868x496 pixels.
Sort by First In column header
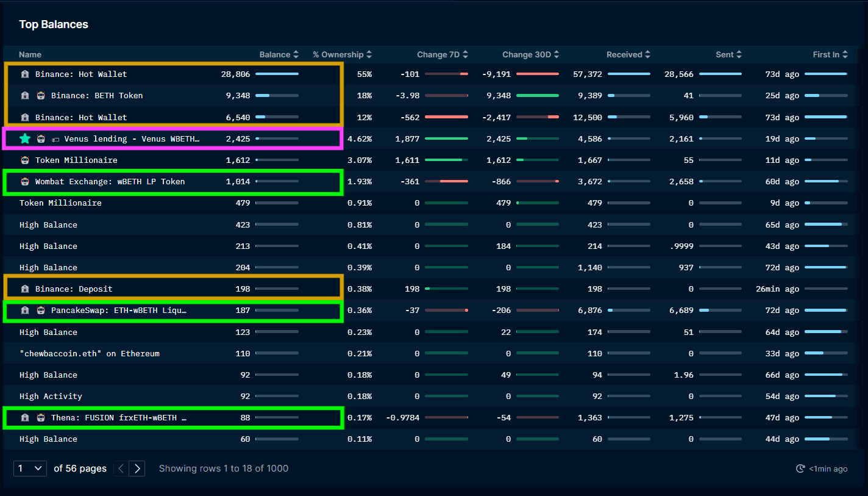click(x=830, y=54)
